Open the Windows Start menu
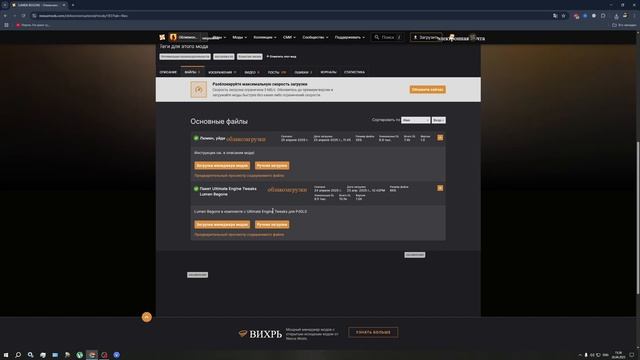Viewport: 640px width, 360px height. pyautogui.click(x=6, y=355)
